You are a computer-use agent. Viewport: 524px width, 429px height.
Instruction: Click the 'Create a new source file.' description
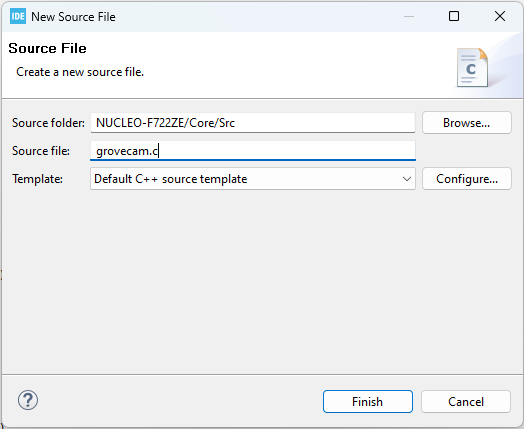tap(80, 72)
